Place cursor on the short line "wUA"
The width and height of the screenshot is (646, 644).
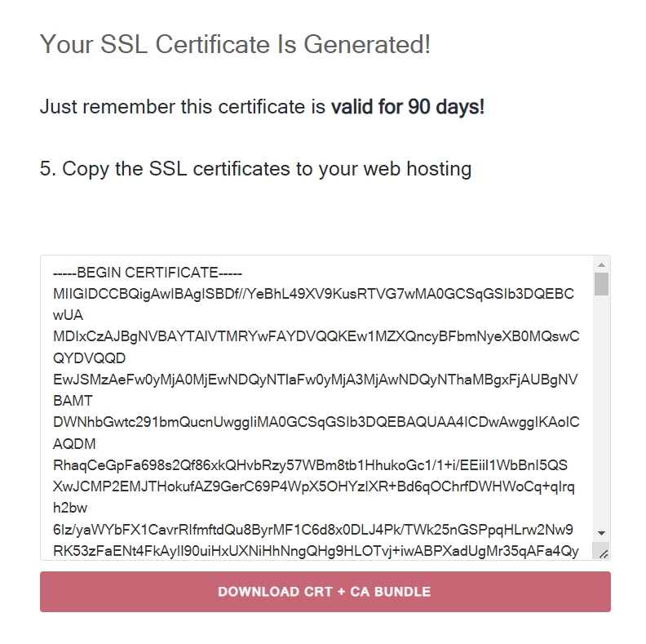click(67, 315)
